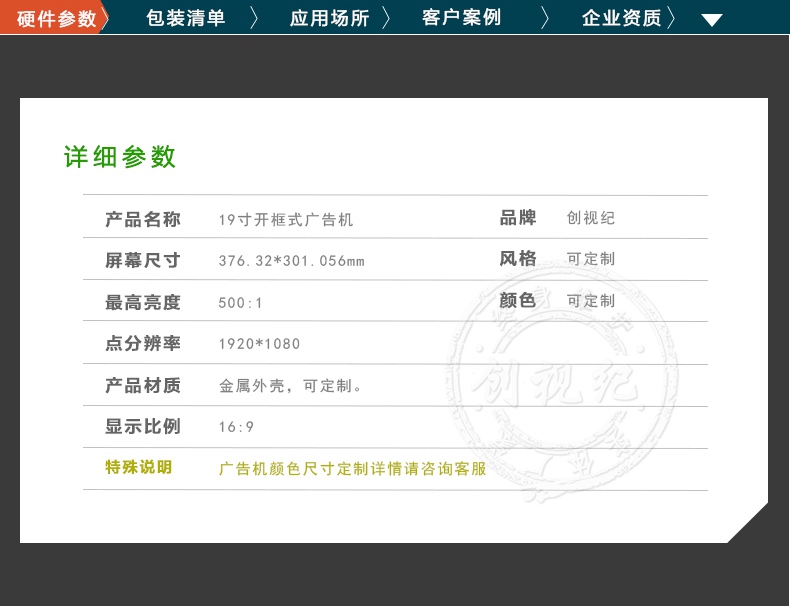The height and width of the screenshot is (615, 790).
Task: Click the 品牌 label
Action: point(518,218)
